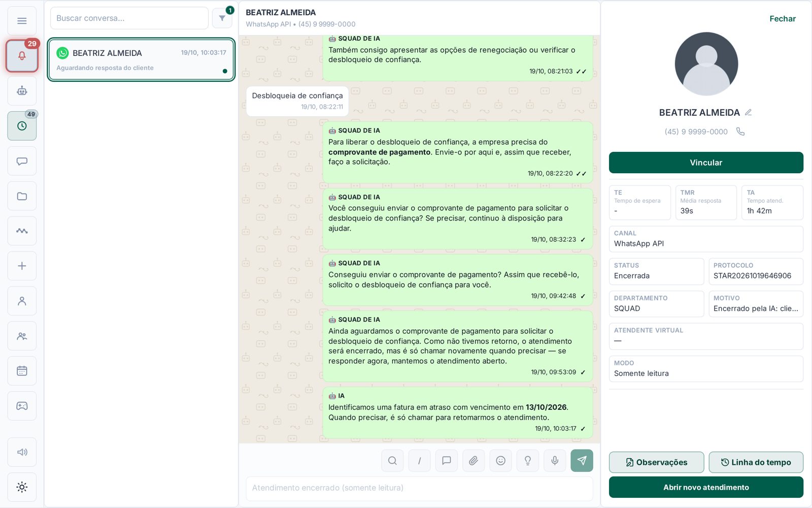
Task: Click the search magnifier in message toolbar
Action: (392, 461)
